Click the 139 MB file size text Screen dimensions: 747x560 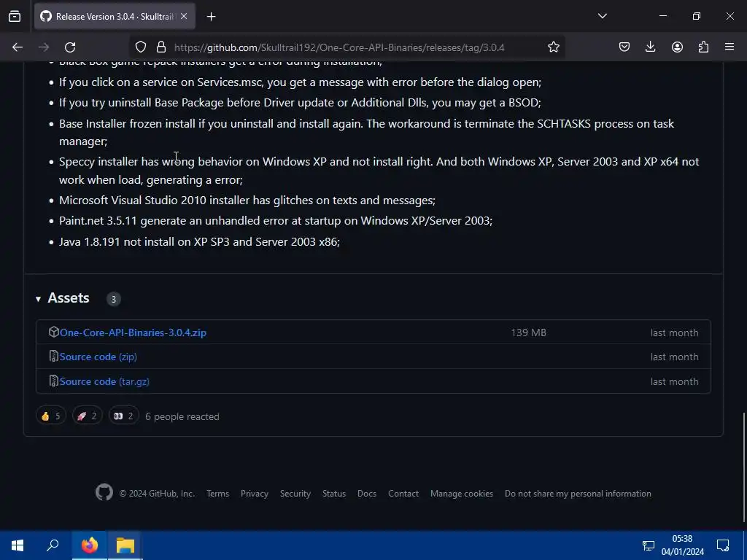click(528, 332)
